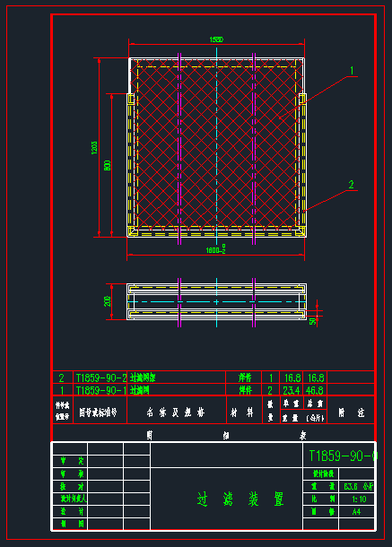Click the material cell in the T1859-90-2 row
The width and height of the screenshot is (392, 547).
(x=245, y=378)
